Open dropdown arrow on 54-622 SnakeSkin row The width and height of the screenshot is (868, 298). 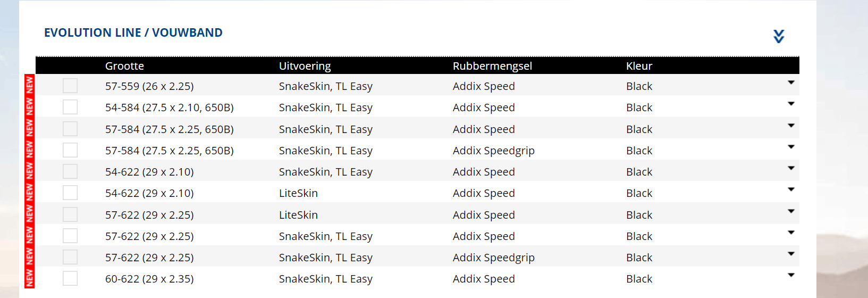coord(791,168)
